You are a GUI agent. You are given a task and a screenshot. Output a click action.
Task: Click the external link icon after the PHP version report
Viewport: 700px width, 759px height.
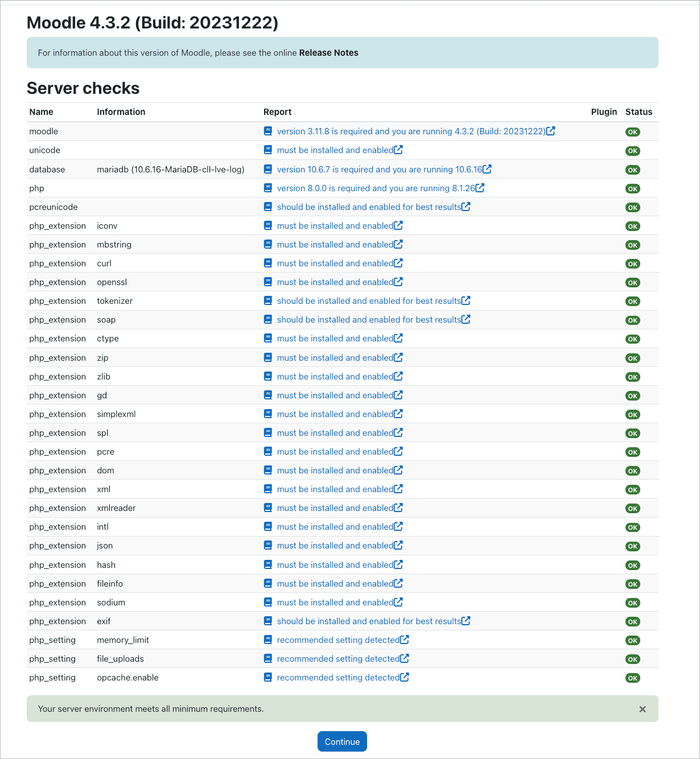[x=480, y=188]
